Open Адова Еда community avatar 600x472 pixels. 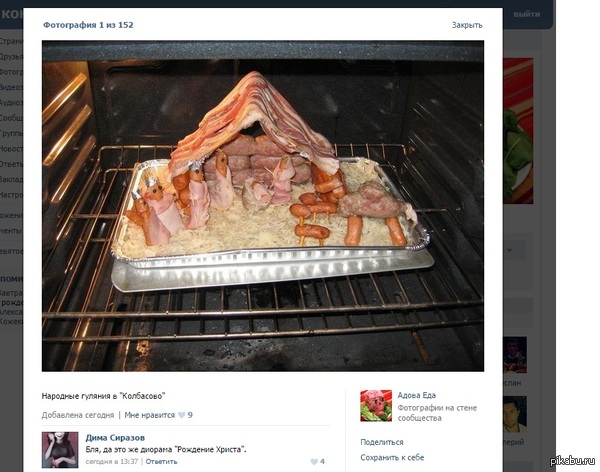[376, 405]
